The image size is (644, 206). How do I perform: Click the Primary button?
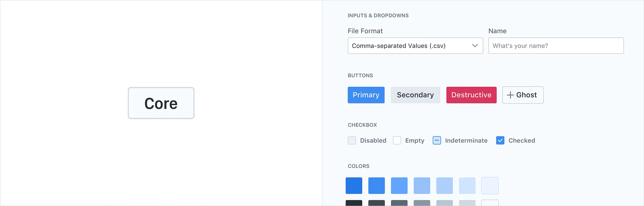(366, 95)
